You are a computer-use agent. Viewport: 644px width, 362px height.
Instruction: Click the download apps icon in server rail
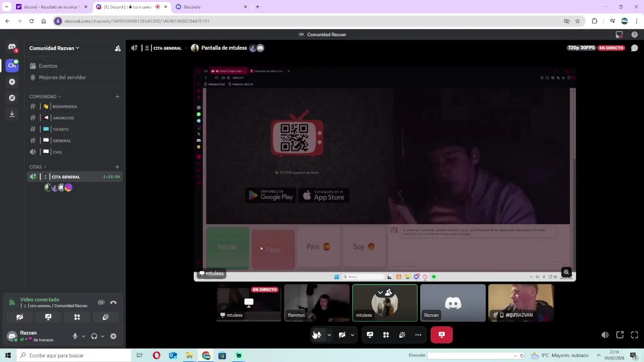12,114
